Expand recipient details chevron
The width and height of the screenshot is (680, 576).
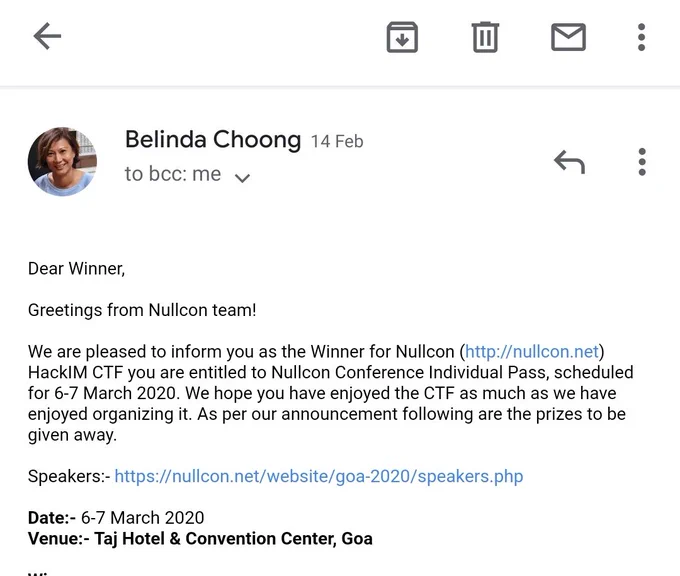pos(242,177)
